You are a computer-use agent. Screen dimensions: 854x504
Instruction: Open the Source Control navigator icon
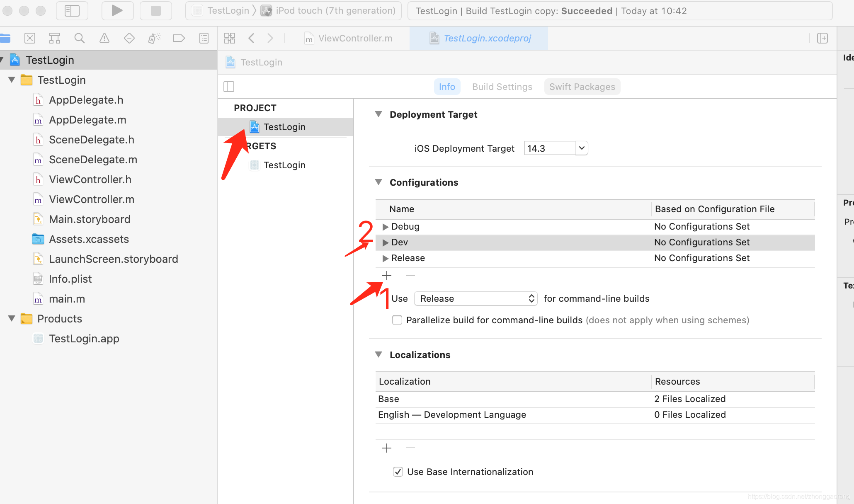click(x=30, y=39)
